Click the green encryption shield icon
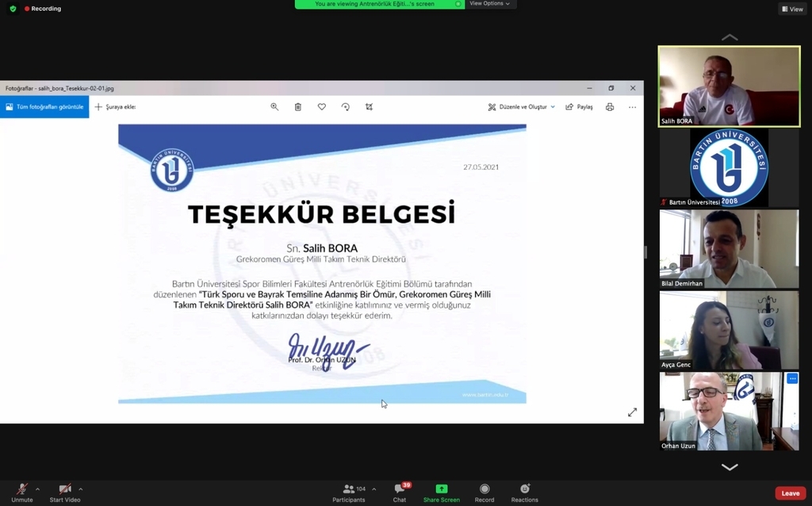Viewport: 812px width, 506px height. coord(13,8)
